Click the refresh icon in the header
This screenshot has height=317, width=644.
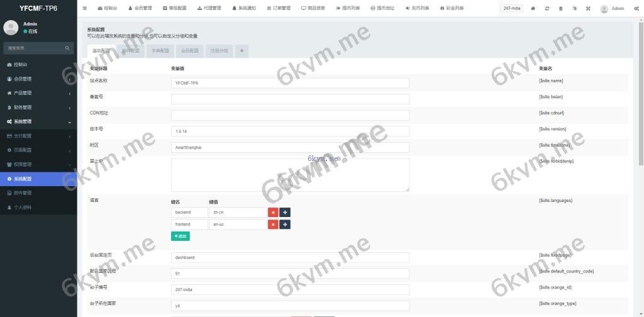pos(547,8)
